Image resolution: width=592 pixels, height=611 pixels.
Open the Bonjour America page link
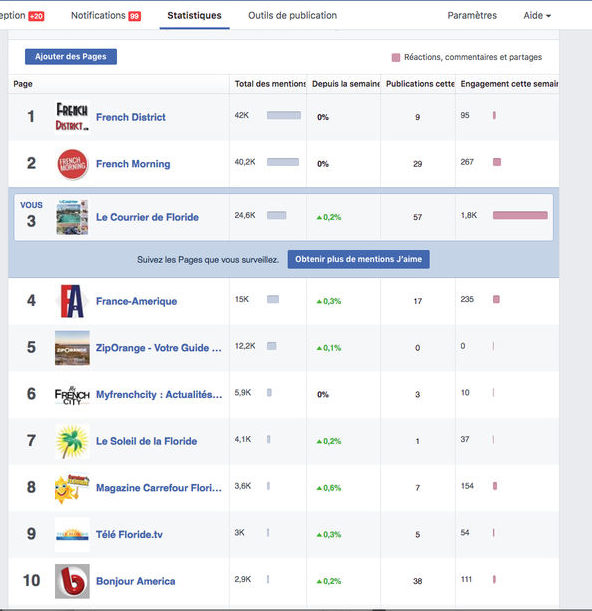[x=135, y=581]
